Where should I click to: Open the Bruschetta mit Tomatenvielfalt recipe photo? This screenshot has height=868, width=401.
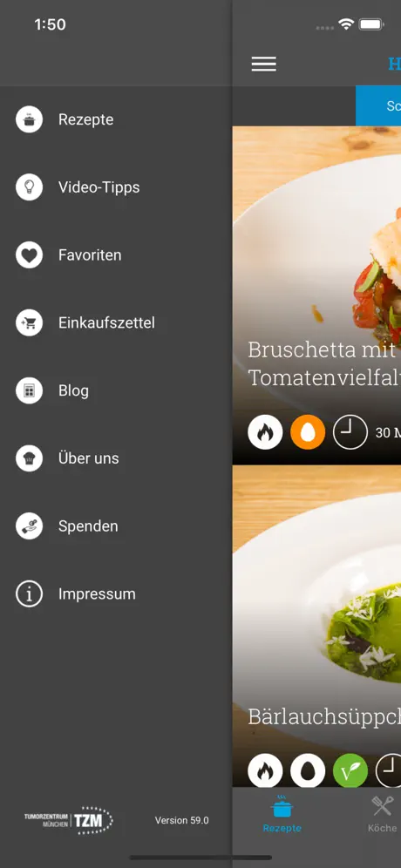(x=316, y=295)
